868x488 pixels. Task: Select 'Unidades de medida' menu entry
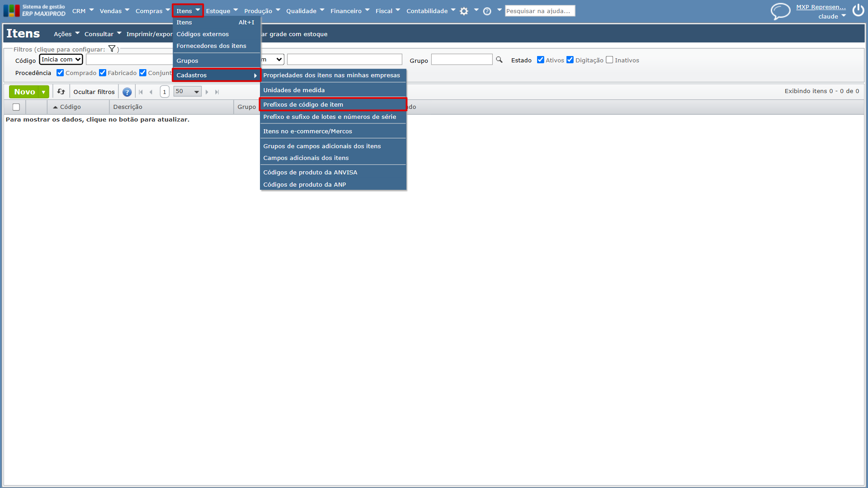(x=333, y=90)
